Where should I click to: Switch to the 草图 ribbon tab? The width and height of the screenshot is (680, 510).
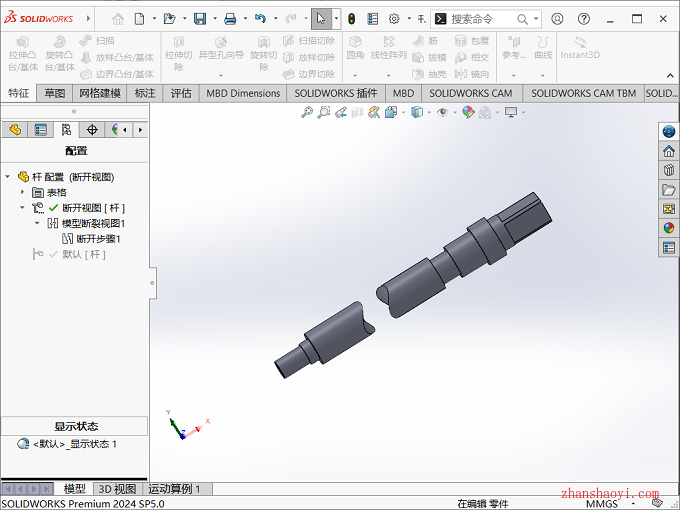54,93
